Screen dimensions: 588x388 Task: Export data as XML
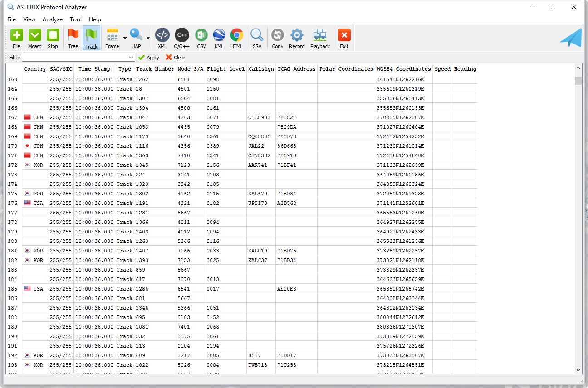[x=162, y=38]
